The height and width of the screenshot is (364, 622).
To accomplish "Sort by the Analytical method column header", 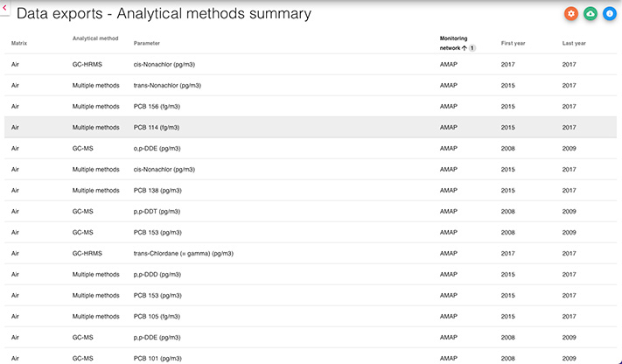I will (x=95, y=38).
